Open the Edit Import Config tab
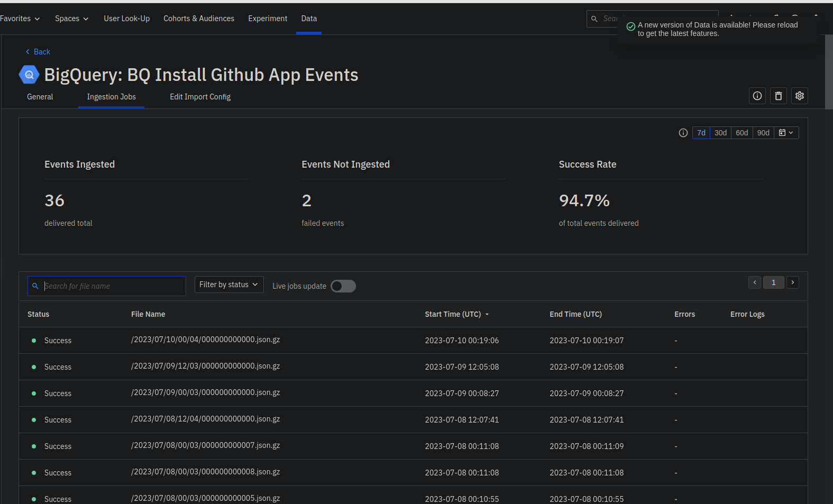 tap(200, 97)
